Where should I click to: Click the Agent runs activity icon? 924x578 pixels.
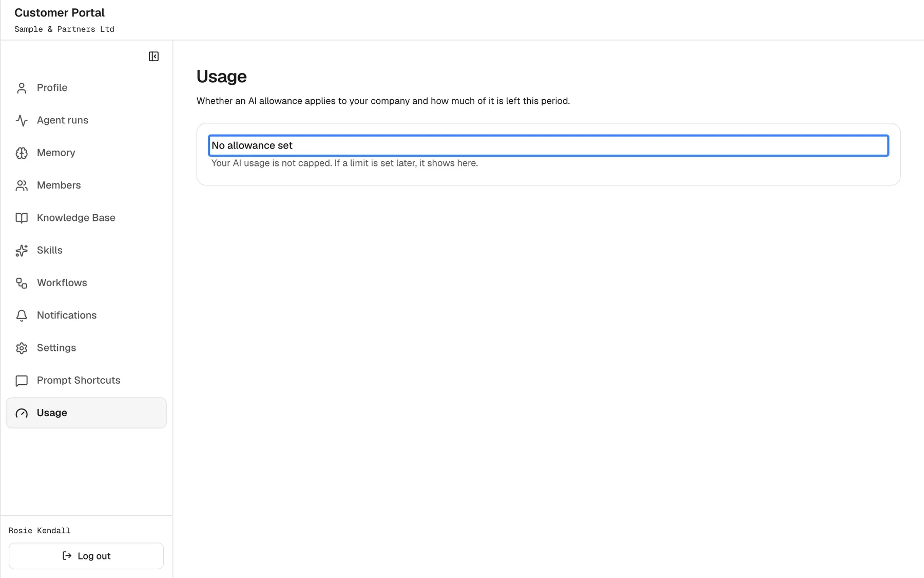pos(22,120)
